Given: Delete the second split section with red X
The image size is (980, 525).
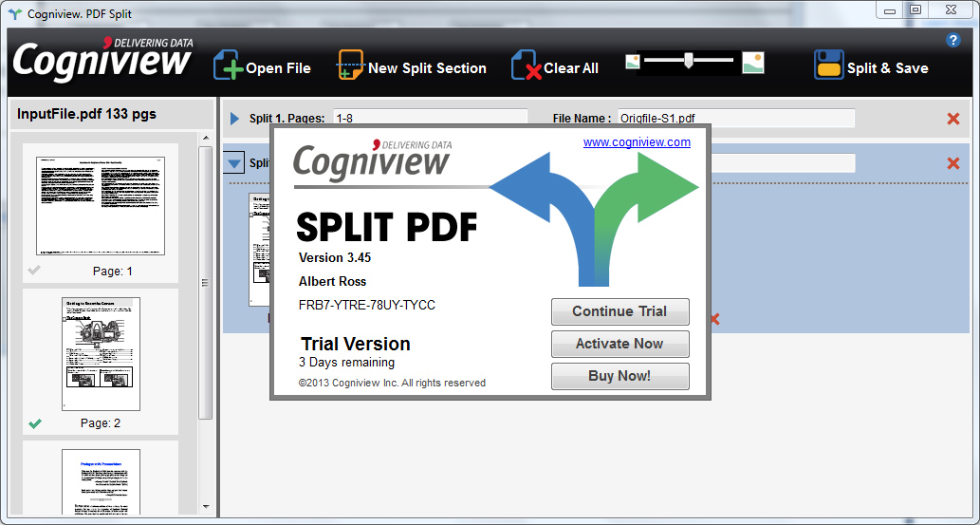Looking at the screenshot, I should [953, 163].
